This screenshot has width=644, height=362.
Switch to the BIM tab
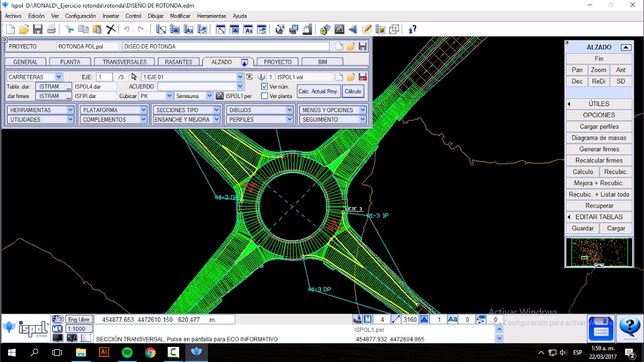[x=323, y=62]
